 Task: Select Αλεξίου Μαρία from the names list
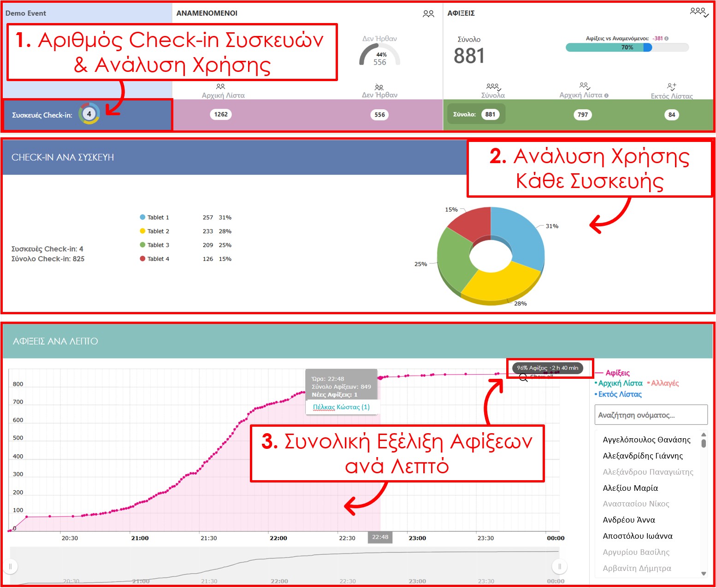tap(630, 488)
